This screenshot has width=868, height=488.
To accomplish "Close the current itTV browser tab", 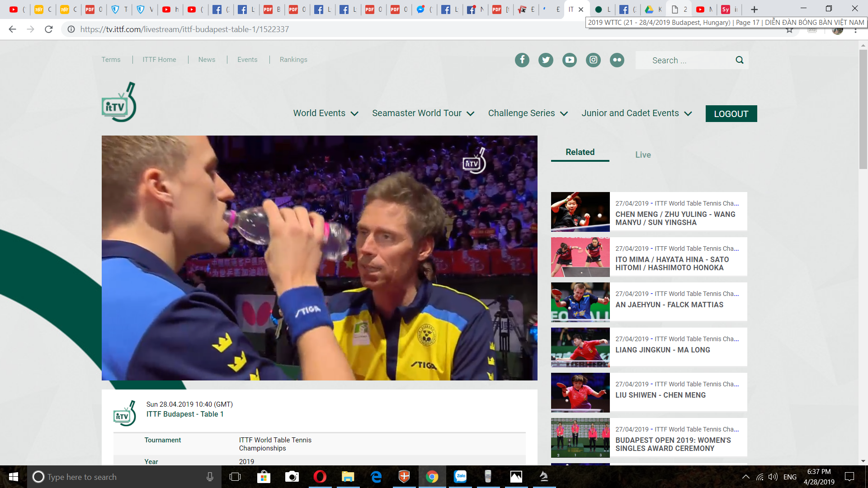I will (x=581, y=9).
